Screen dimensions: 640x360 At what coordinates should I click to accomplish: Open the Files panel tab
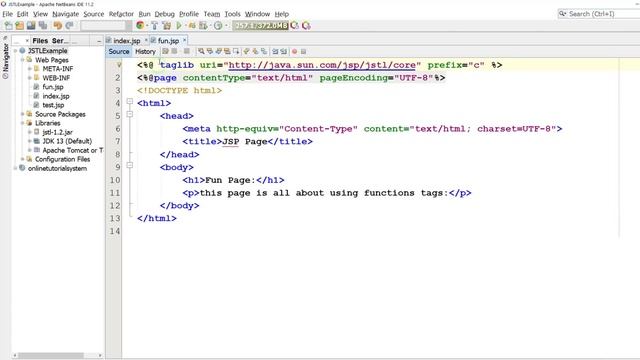coord(40,41)
